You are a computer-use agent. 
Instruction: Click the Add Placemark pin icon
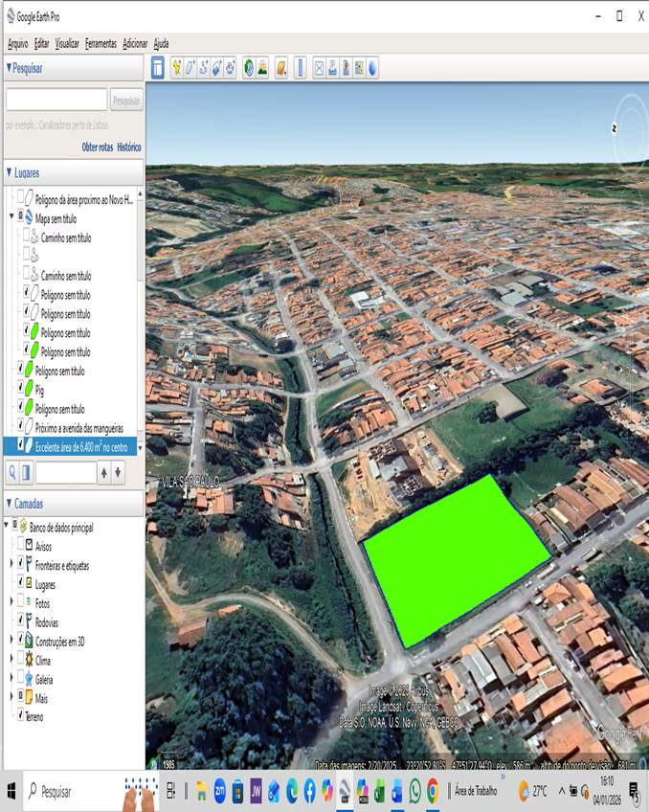click(x=177, y=68)
